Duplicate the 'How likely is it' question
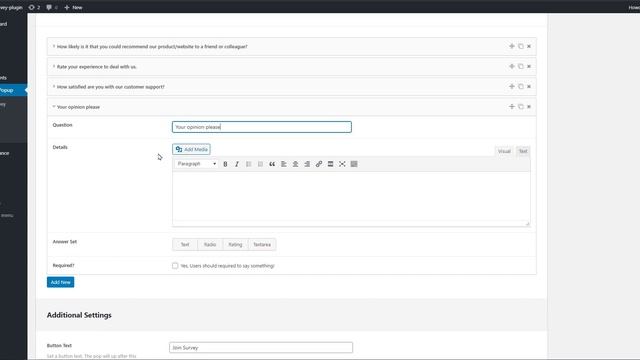This screenshot has width=640, height=360. tap(520, 46)
